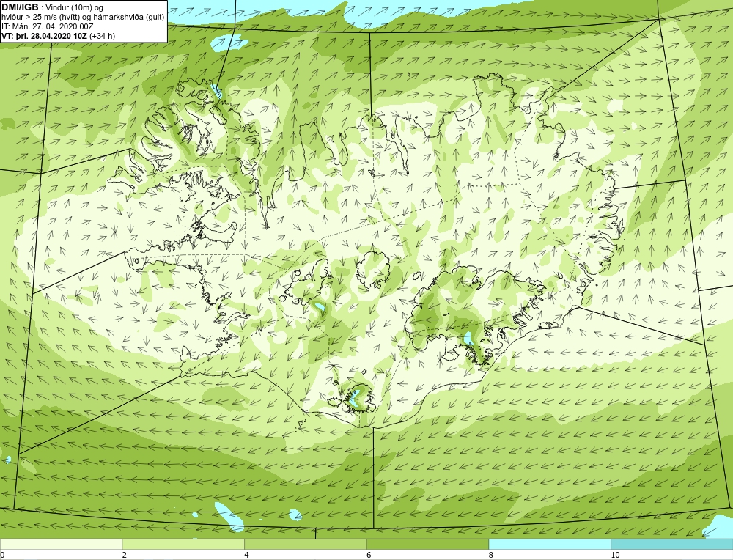
Task: Click the 8–10 m/s light cyan swatch
Action: (549, 544)
